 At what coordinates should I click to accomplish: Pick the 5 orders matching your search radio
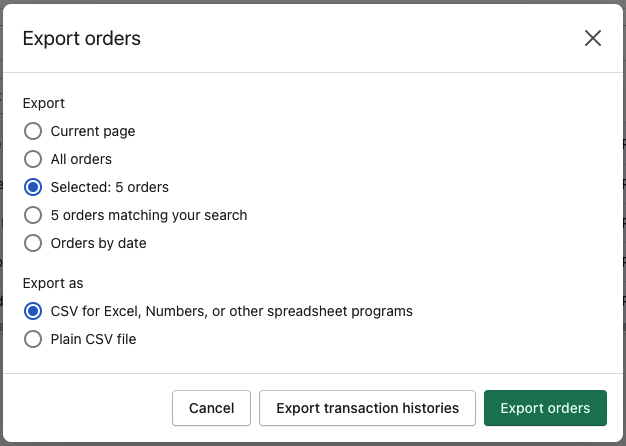point(33,215)
